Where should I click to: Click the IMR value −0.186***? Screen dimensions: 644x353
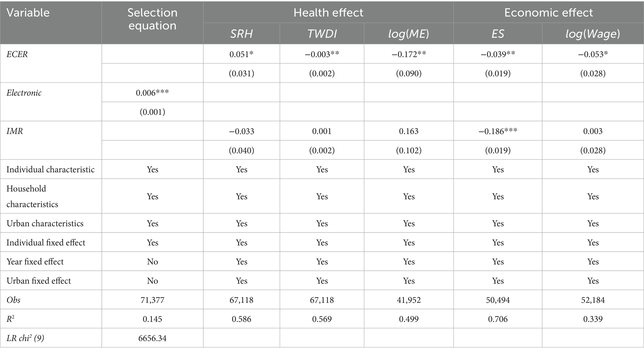pyautogui.click(x=498, y=131)
